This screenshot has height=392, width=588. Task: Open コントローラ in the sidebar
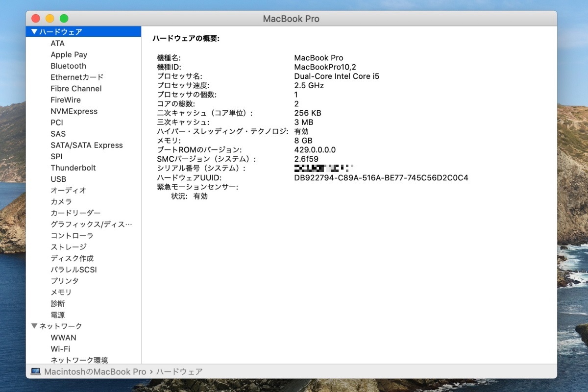72,236
